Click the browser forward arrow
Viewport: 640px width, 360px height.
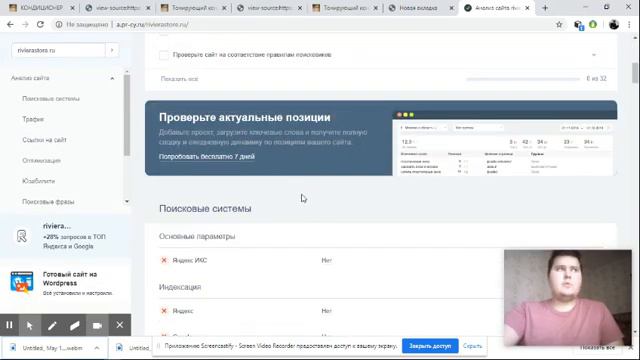tap(25, 24)
